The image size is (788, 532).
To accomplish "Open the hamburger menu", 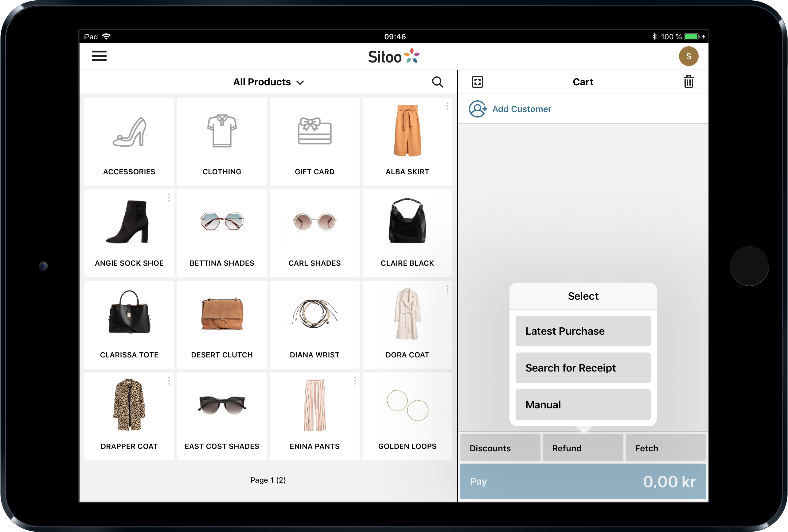I will click(x=99, y=56).
